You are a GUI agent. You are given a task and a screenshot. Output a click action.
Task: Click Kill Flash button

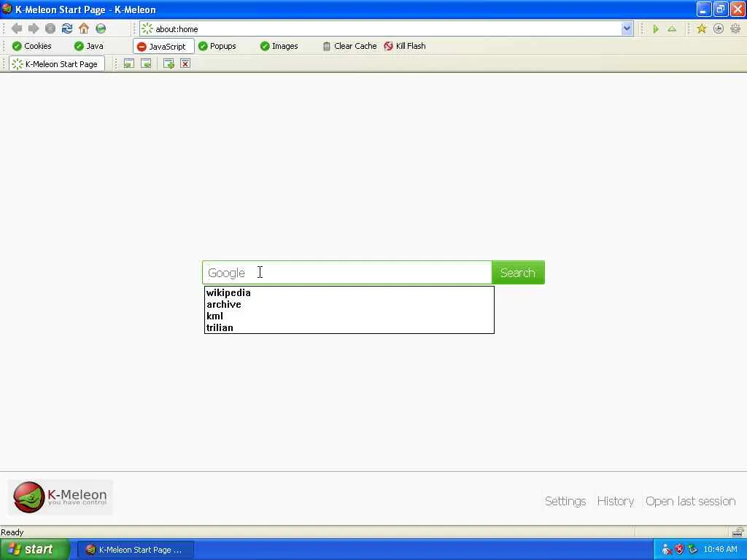click(405, 46)
